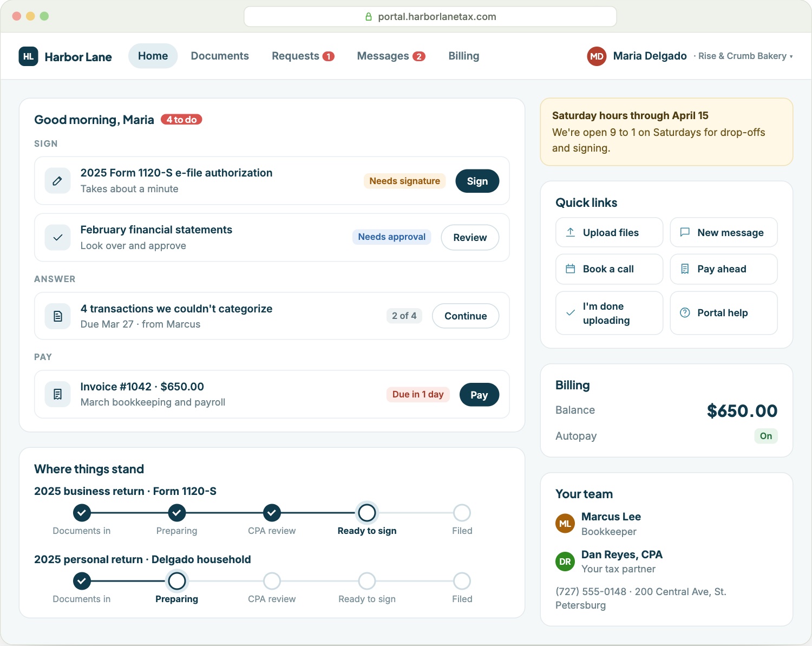
Task: Click Pay for Invoice #1042
Action: (x=479, y=395)
